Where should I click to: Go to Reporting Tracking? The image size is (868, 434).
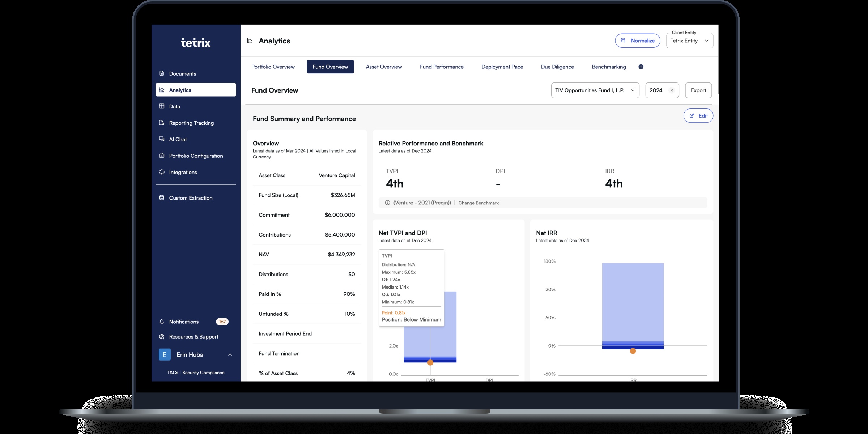pyautogui.click(x=196, y=123)
